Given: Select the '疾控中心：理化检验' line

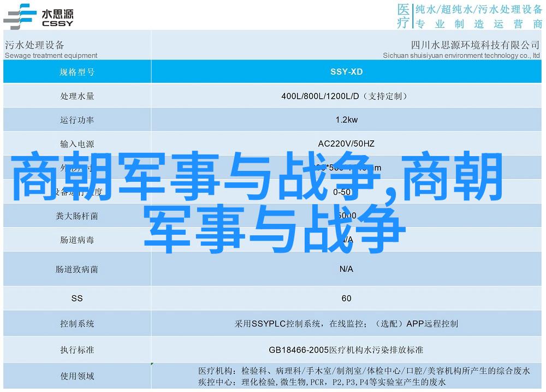Looking at the screenshot, I should tap(322, 382).
